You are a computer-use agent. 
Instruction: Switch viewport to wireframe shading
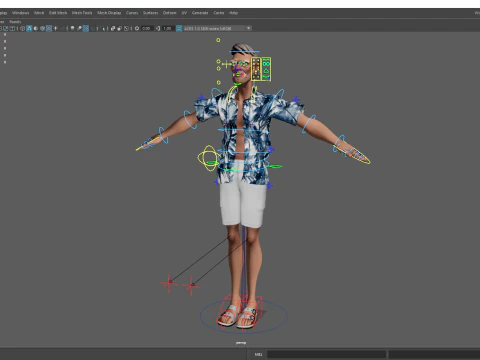(x=22, y=28)
